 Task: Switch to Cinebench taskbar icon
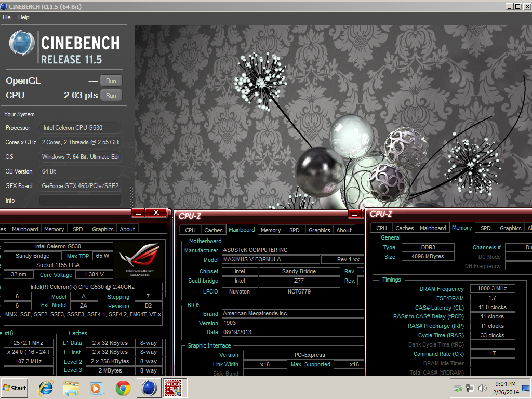[x=149, y=388]
